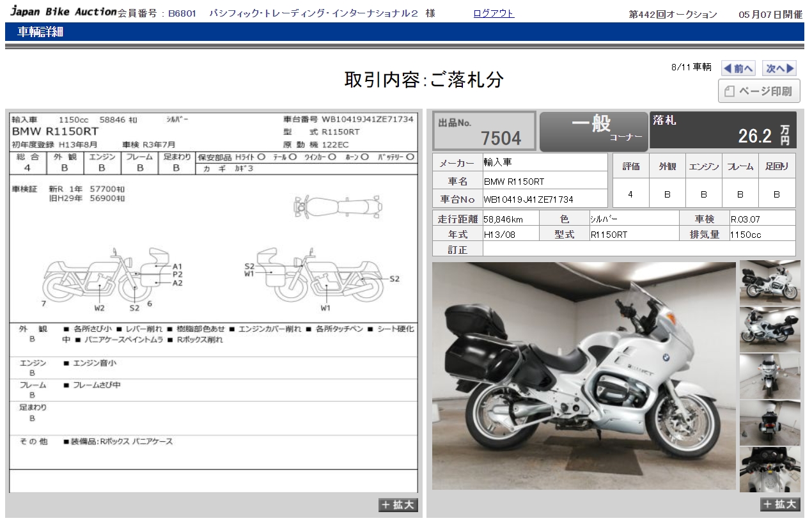The image size is (812, 523).
Task: Click the lot number 7504 box
Action: [x=484, y=132]
